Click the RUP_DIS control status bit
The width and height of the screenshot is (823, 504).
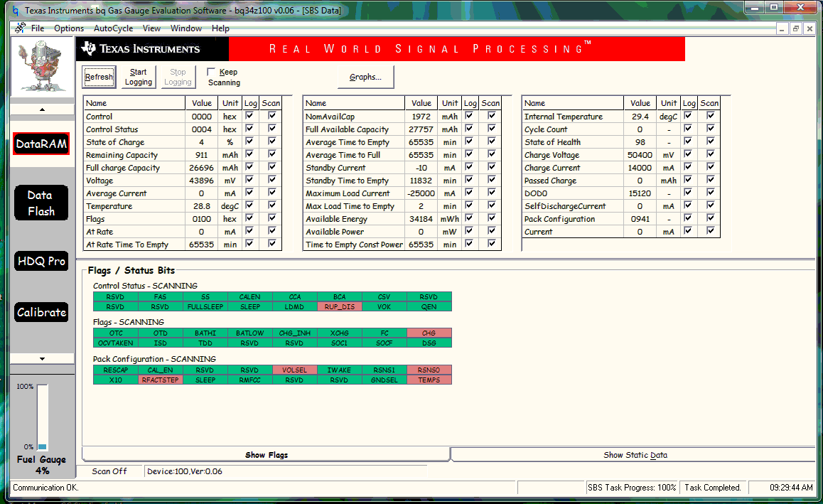click(x=340, y=306)
